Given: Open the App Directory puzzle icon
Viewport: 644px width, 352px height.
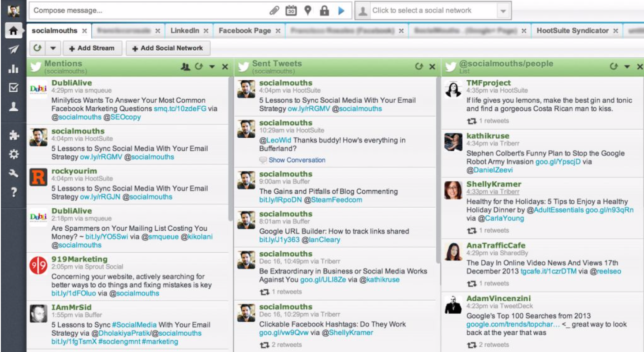Looking at the screenshot, I should tap(14, 135).
